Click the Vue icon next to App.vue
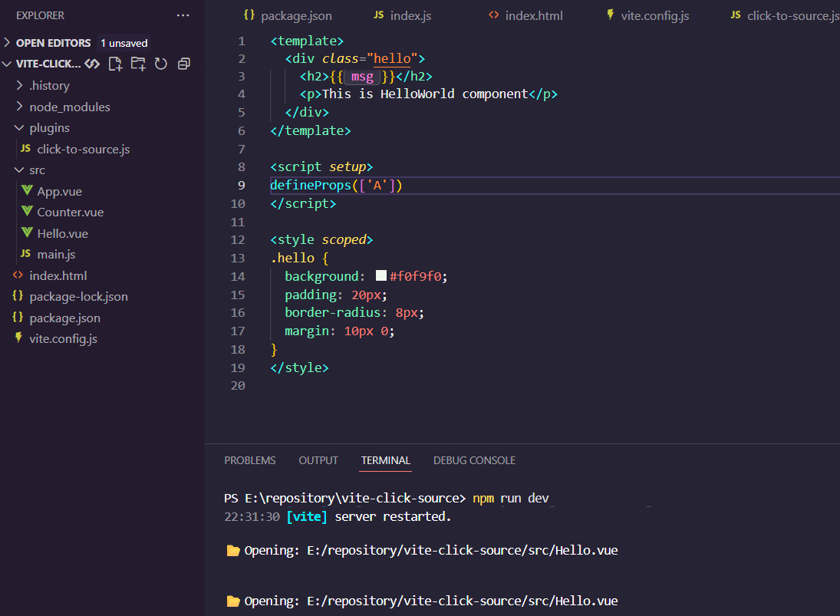 pos(27,190)
